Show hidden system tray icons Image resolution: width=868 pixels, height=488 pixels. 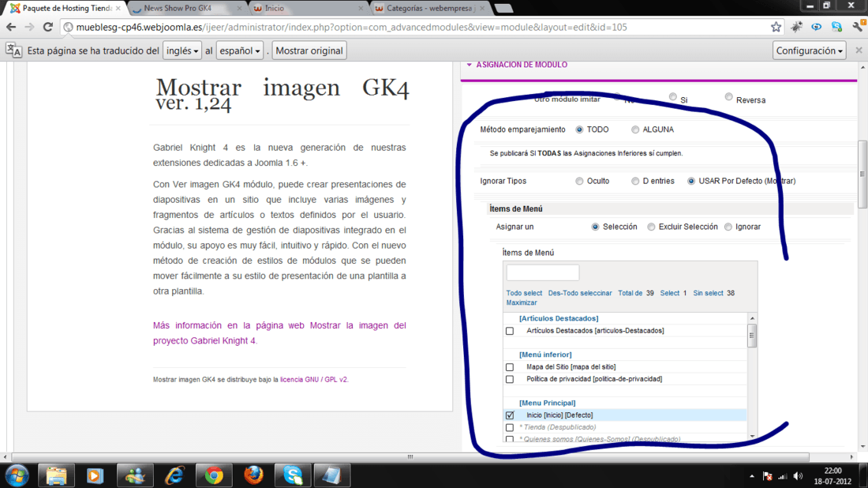click(x=752, y=476)
